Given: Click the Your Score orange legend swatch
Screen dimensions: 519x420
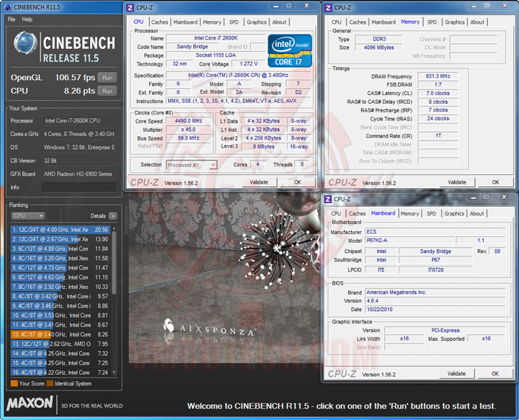Looking at the screenshot, I should (x=14, y=383).
